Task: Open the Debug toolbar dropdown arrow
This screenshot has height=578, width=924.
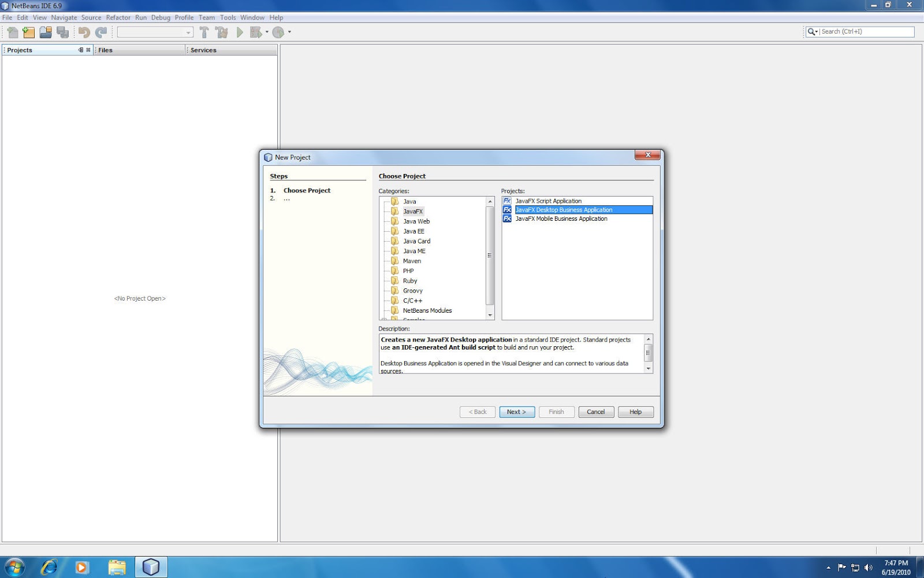Action: 267,32
